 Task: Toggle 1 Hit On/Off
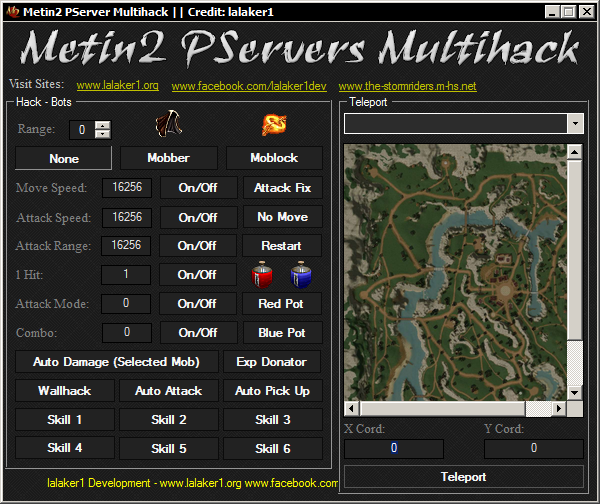[x=197, y=275]
